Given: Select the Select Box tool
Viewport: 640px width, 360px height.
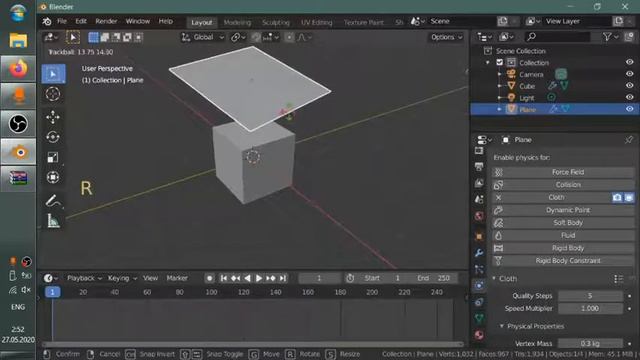Looking at the screenshot, I should click(53, 74).
